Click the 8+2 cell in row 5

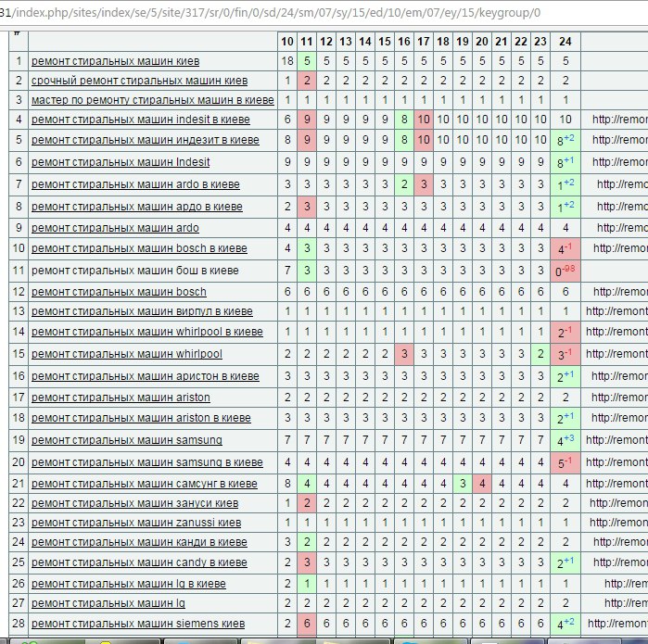pos(565,141)
